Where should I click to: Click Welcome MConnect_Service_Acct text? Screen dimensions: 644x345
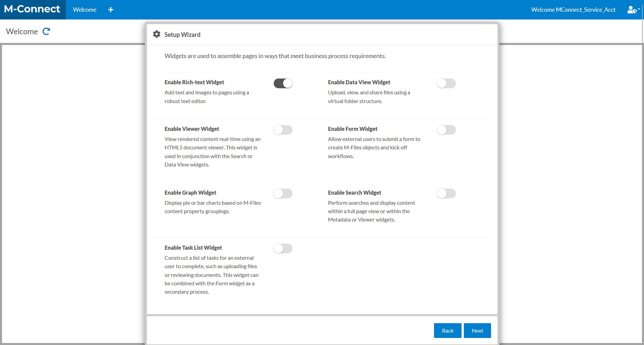pyautogui.click(x=573, y=10)
